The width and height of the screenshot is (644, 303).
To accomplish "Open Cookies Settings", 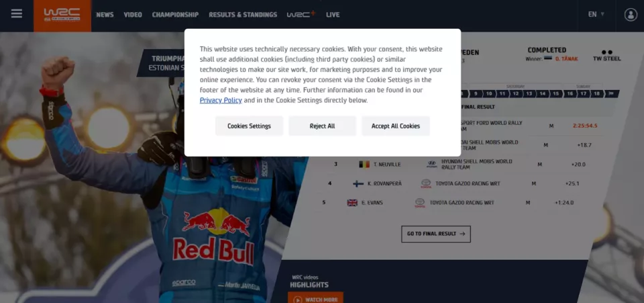I will click(x=249, y=126).
